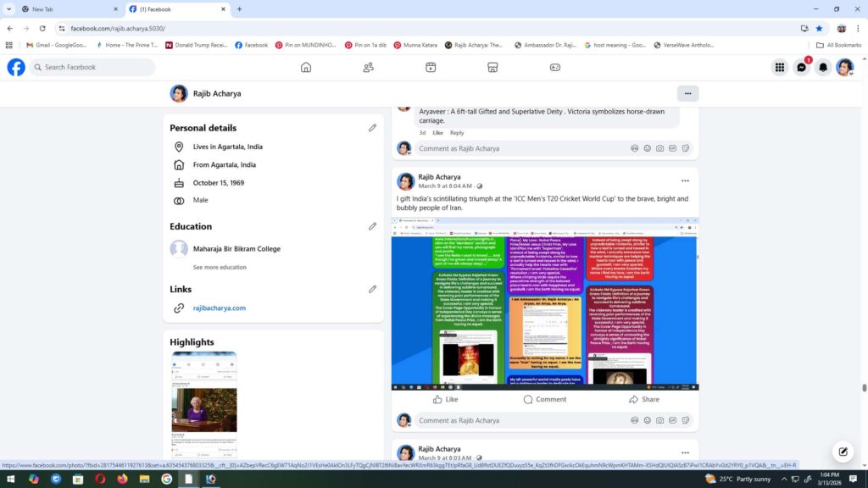Edit Personal details with pencil icon
Image resolution: width=868 pixels, height=488 pixels.
pyautogui.click(x=372, y=128)
